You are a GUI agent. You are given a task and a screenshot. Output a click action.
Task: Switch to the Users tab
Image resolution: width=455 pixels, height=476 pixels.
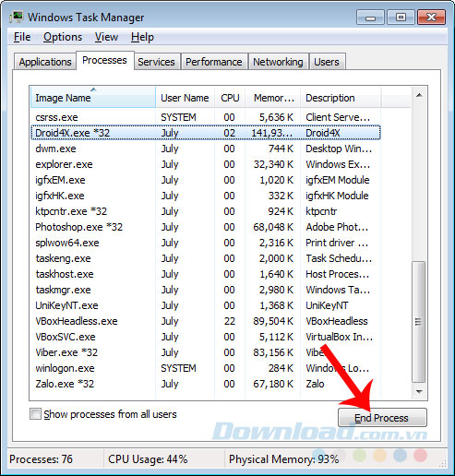(327, 62)
